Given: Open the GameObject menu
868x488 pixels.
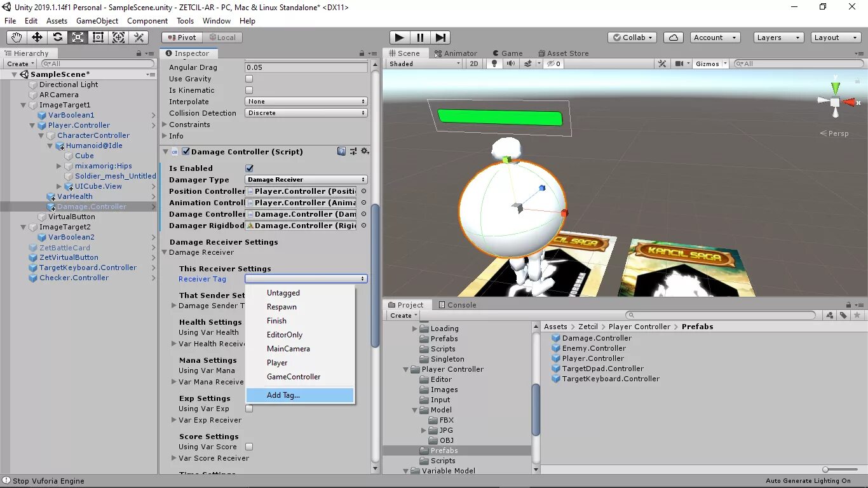Looking at the screenshot, I should (97, 21).
